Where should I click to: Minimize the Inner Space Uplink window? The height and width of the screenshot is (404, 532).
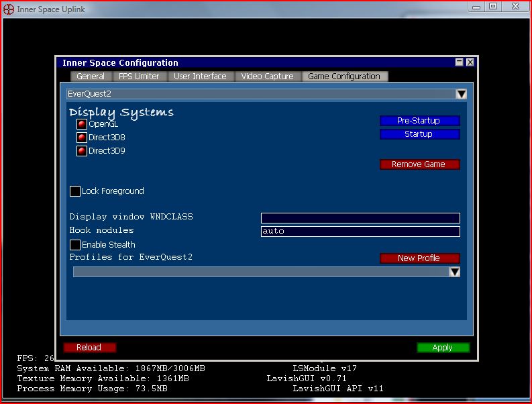[476, 7]
